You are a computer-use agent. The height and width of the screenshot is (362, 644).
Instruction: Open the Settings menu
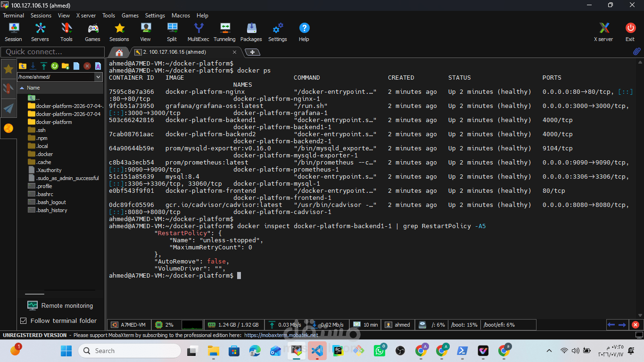tap(155, 16)
